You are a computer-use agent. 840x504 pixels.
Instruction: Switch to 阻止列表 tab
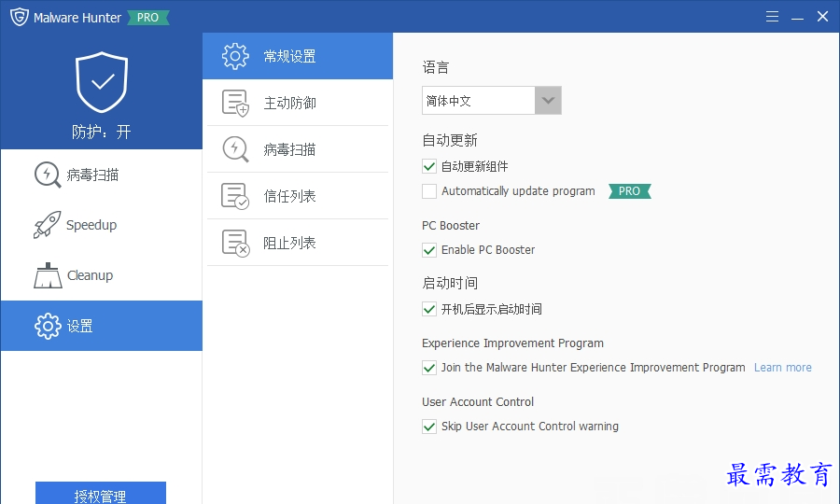(x=298, y=243)
